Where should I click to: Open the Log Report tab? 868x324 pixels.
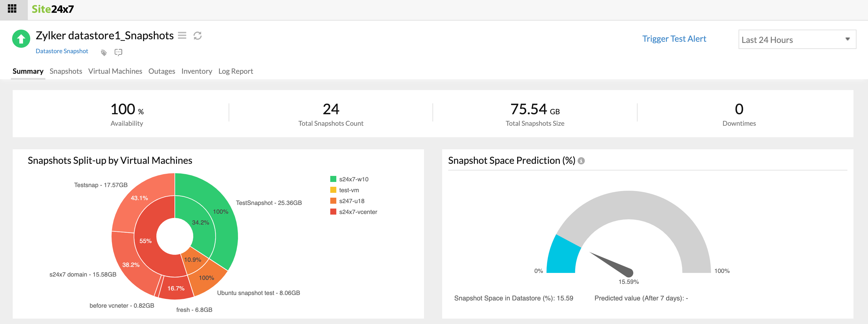[x=235, y=71]
